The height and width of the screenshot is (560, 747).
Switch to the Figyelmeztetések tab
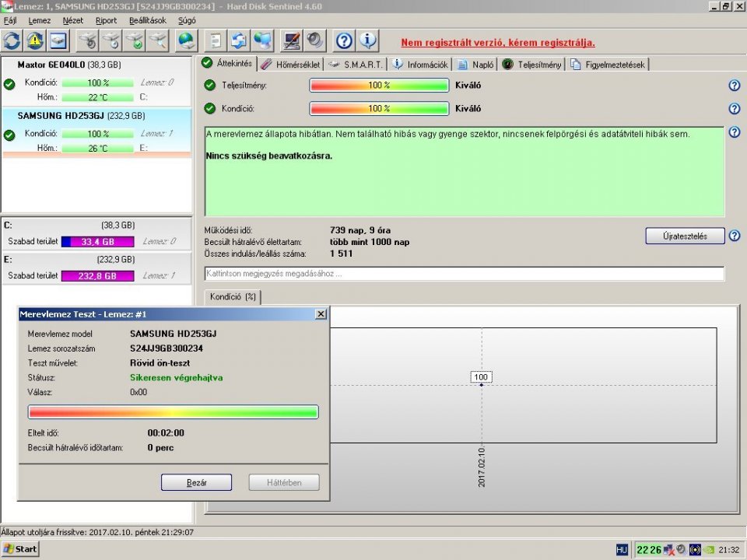pyautogui.click(x=608, y=65)
